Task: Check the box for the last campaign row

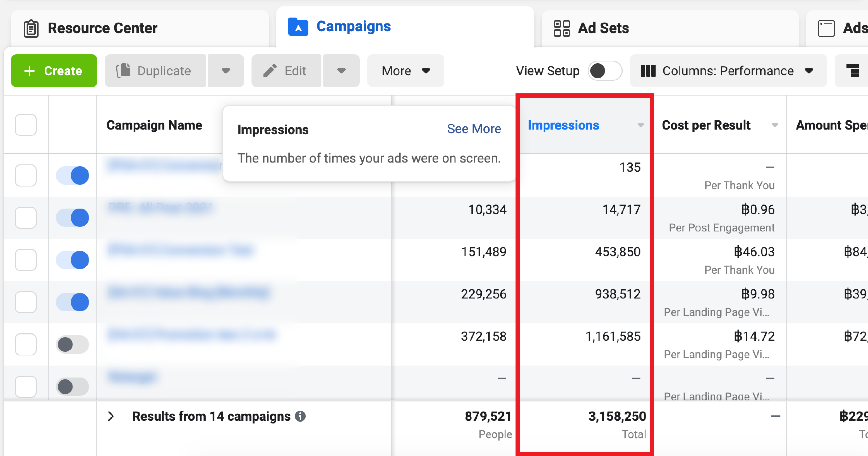Action: point(26,387)
